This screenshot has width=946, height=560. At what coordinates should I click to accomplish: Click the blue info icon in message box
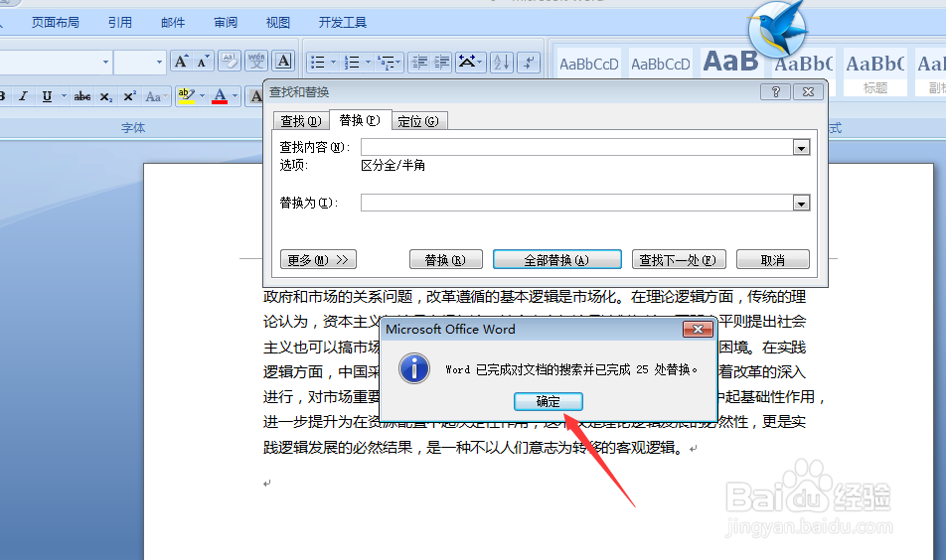pyautogui.click(x=414, y=369)
